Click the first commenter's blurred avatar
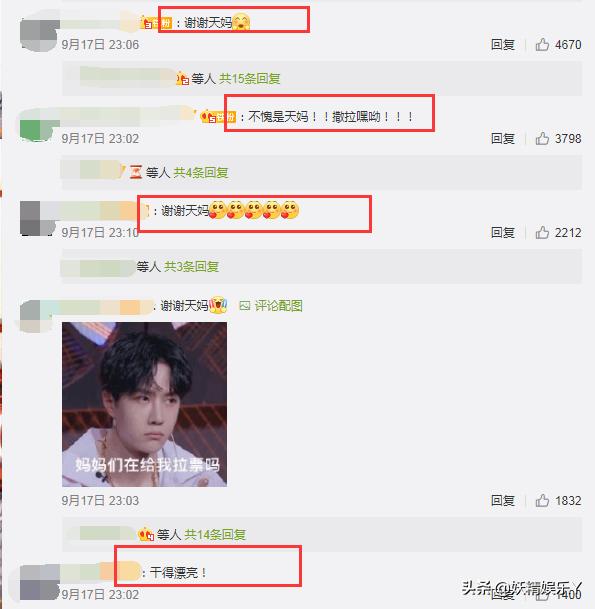595x609 pixels. (x=39, y=33)
